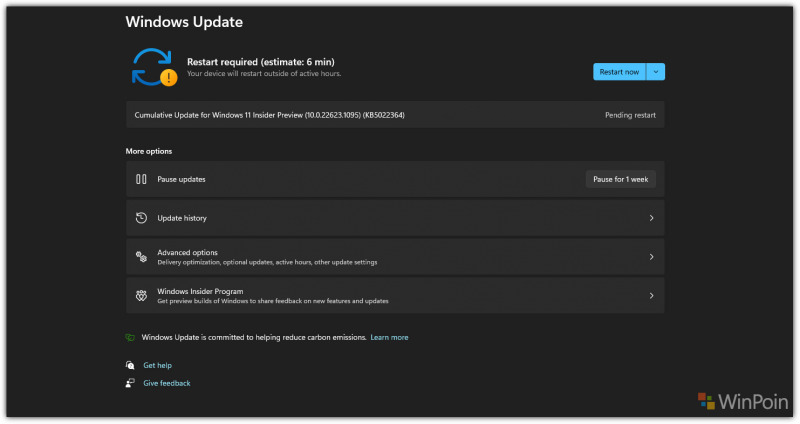Screen dimensions: 800x424
Task: Click the Windows Insider Program icon
Action: point(141,295)
